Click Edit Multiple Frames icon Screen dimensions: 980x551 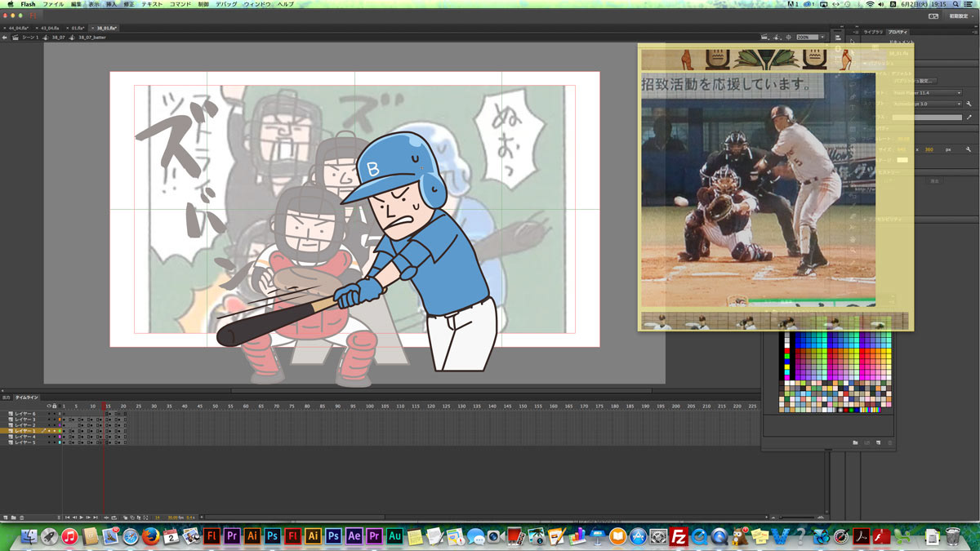click(x=139, y=518)
